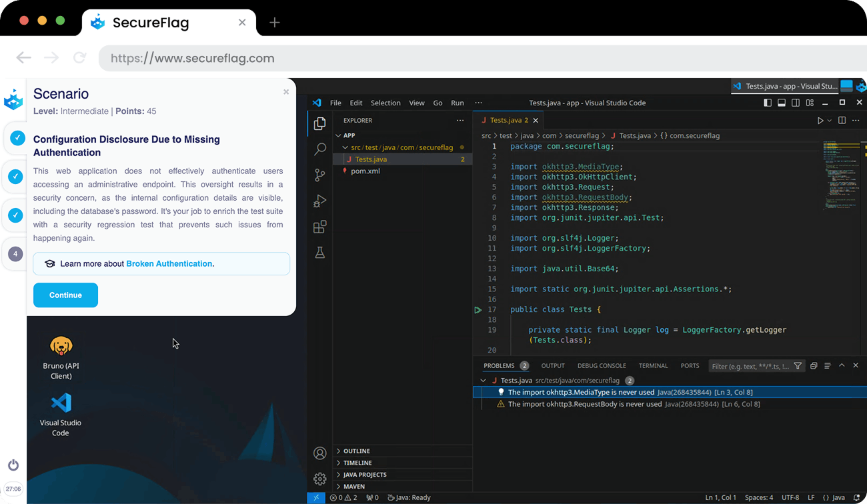Toggle the panel layout control
The image size is (867, 504).
(781, 103)
